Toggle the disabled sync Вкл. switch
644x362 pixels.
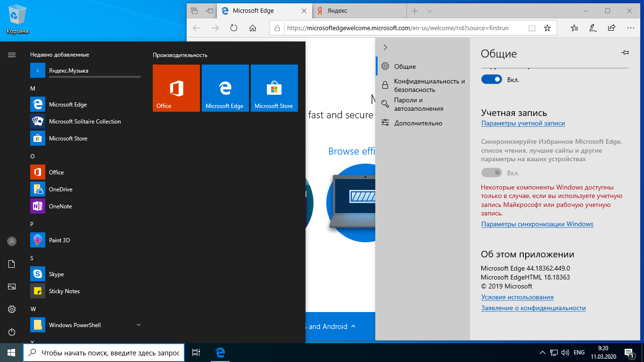491,173
